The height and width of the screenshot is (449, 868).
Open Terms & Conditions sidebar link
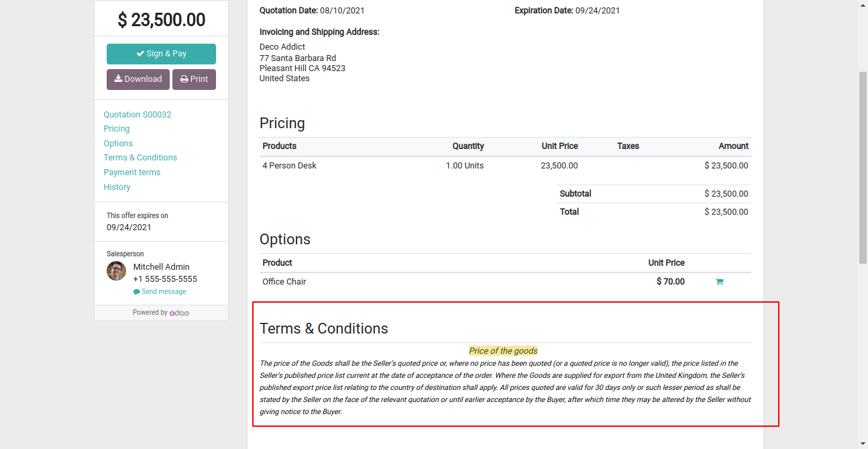tap(140, 158)
